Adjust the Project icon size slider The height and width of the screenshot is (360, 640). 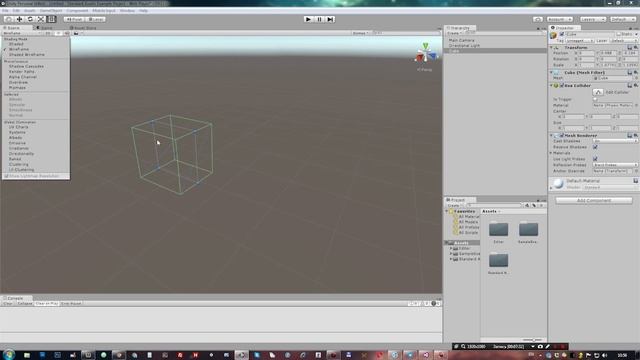tap(532, 340)
